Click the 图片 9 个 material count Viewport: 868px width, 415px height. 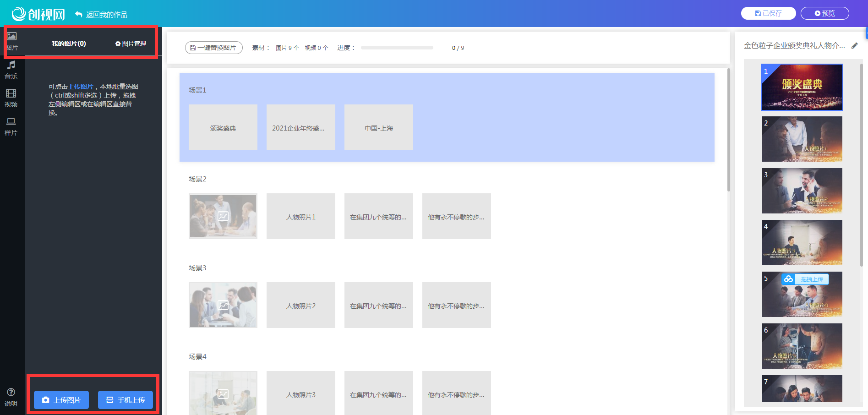[287, 48]
